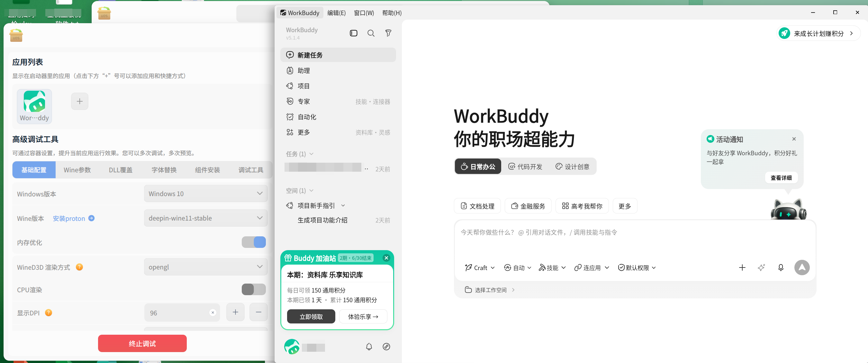Open the search icon in WorkBuddy sidebar
The width and height of the screenshot is (868, 363).
[371, 33]
